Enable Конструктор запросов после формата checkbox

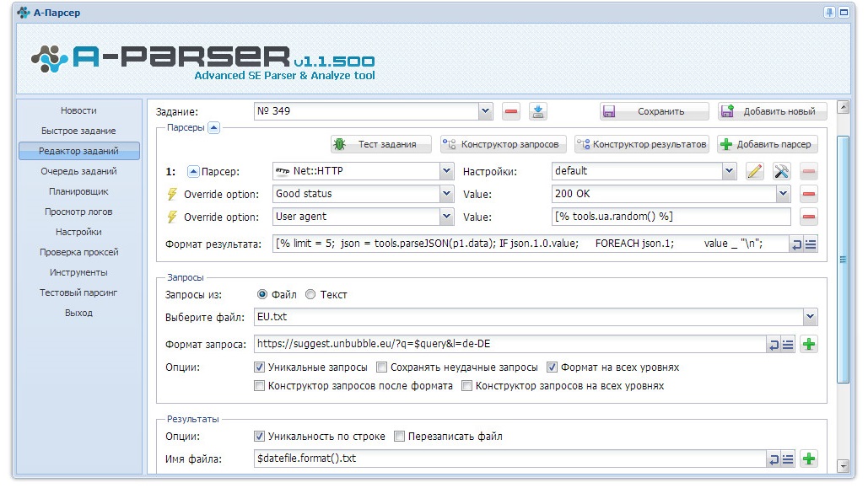(259, 386)
